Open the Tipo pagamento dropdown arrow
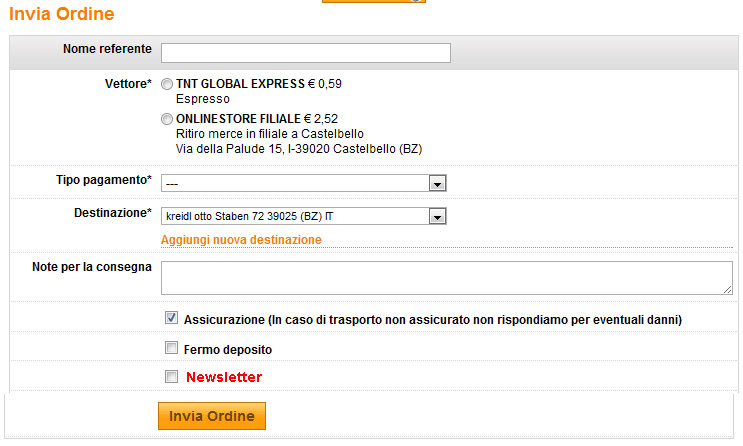The width and height of the screenshot is (743, 446). click(x=437, y=183)
